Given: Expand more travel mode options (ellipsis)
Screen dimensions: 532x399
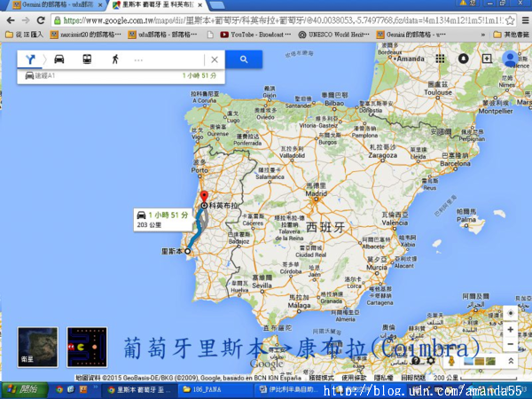Looking at the screenshot, I should [137, 59].
